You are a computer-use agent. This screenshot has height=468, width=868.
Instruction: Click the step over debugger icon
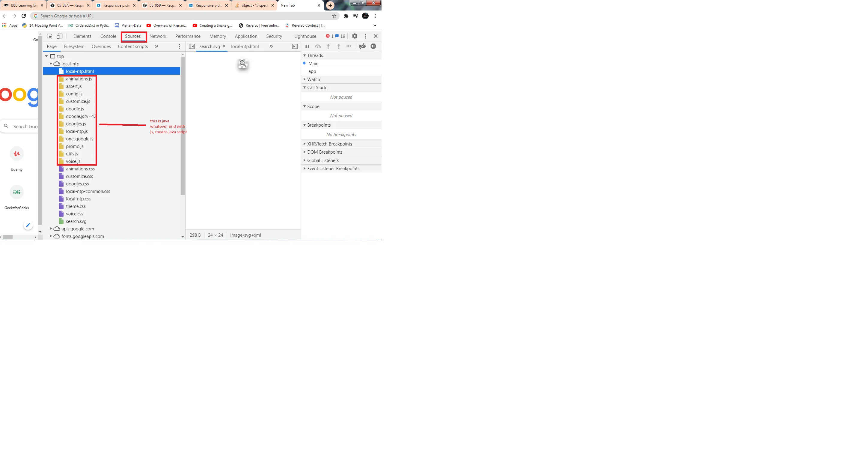point(317,46)
